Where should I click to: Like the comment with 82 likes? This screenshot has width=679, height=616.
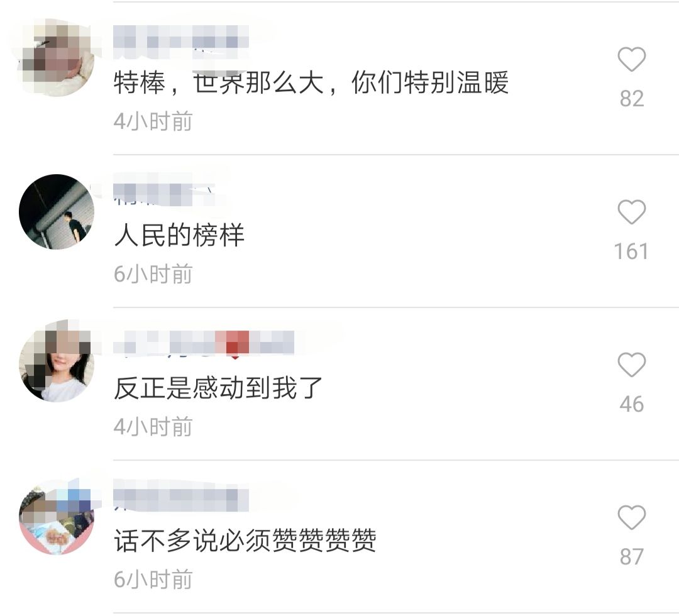coord(631,59)
